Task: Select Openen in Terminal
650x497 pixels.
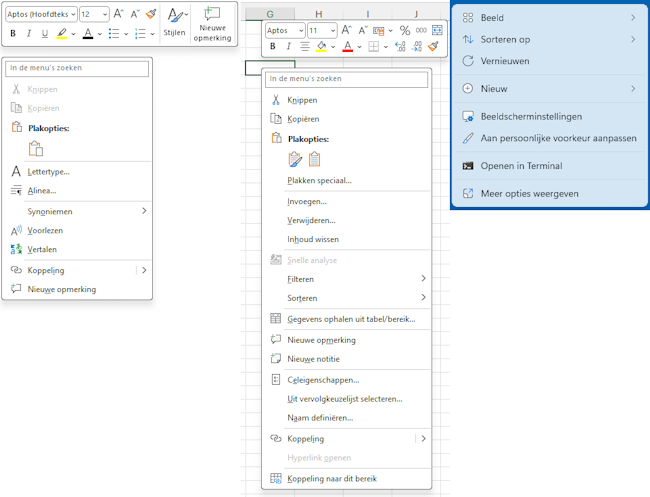Action: 521,166
